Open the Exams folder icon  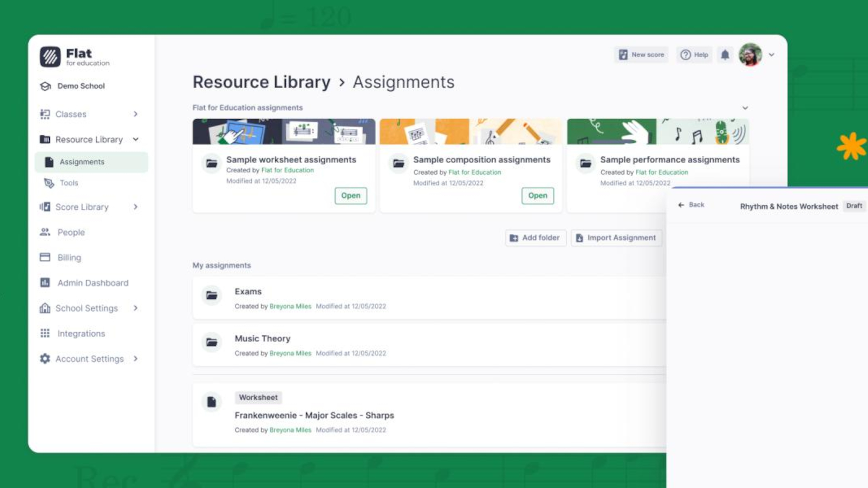point(212,296)
